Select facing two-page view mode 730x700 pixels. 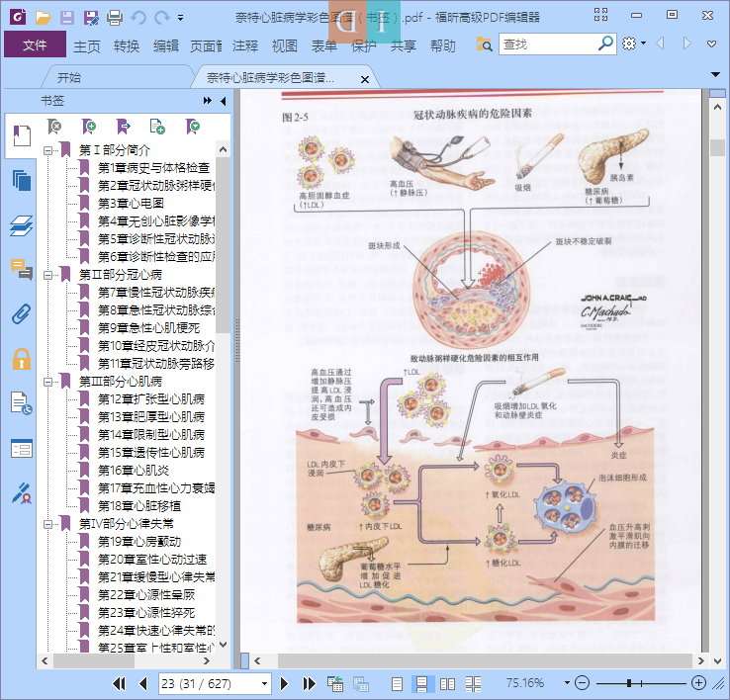pyautogui.click(x=447, y=683)
